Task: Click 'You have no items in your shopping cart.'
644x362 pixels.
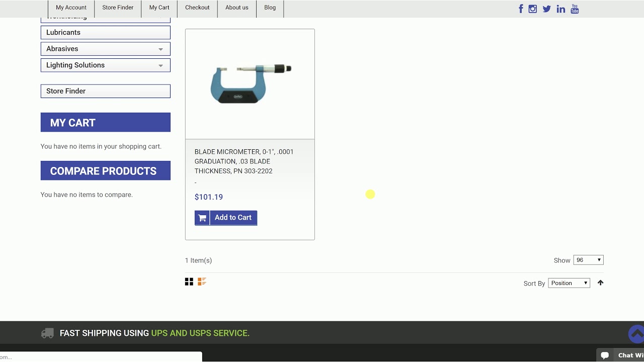Action: [x=101, y=146]
